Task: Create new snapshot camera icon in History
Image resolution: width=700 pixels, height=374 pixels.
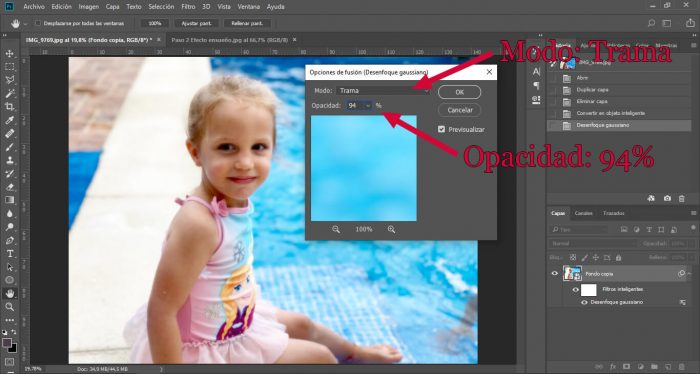Action: (x=667, y=198)
